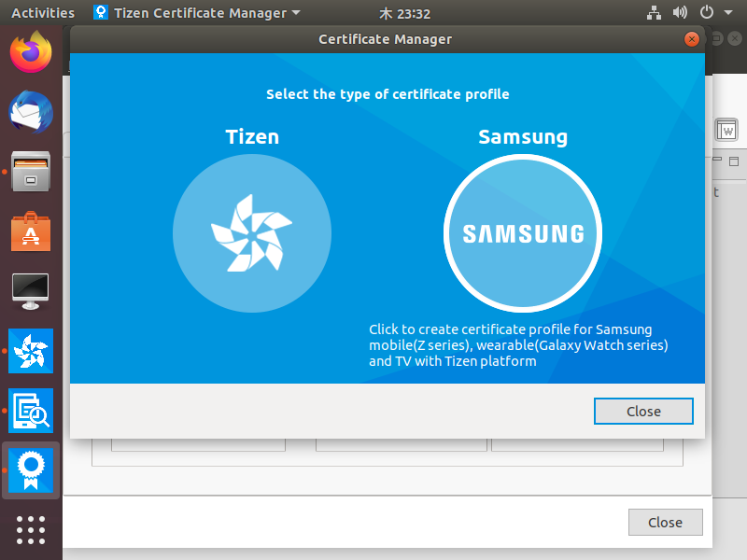The width and height of the screenshot is (747, 560).
Task: Close the dialog with the red X button
Action: (x=692, y=39)
